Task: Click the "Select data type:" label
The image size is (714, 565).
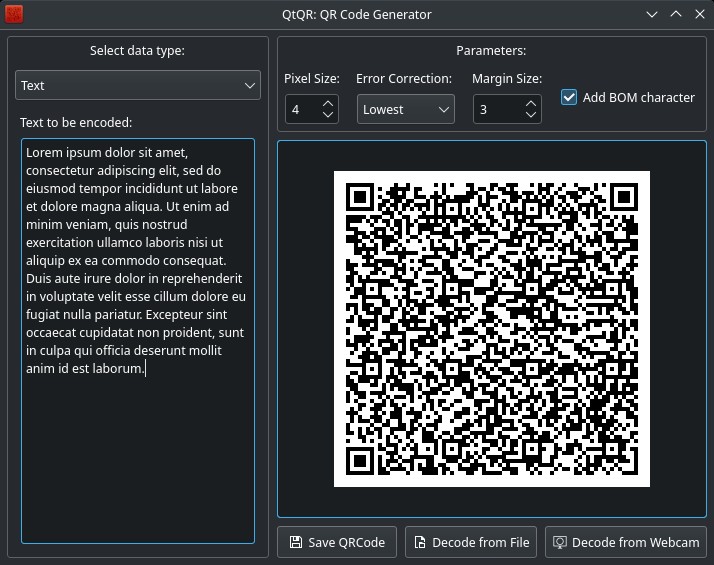Action: pos(137,51)
